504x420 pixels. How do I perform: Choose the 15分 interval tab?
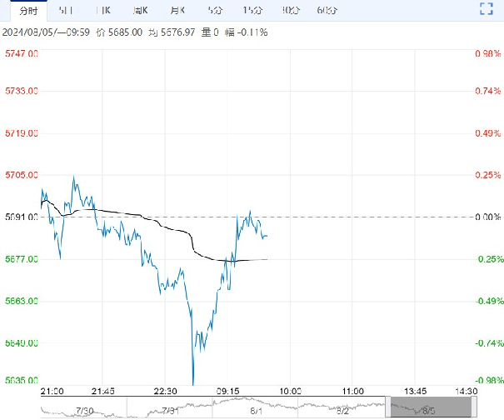click(252, 10)
